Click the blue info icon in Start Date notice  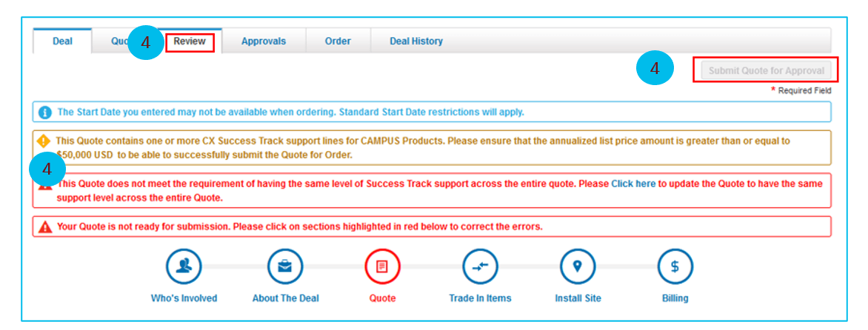(45, 112)
